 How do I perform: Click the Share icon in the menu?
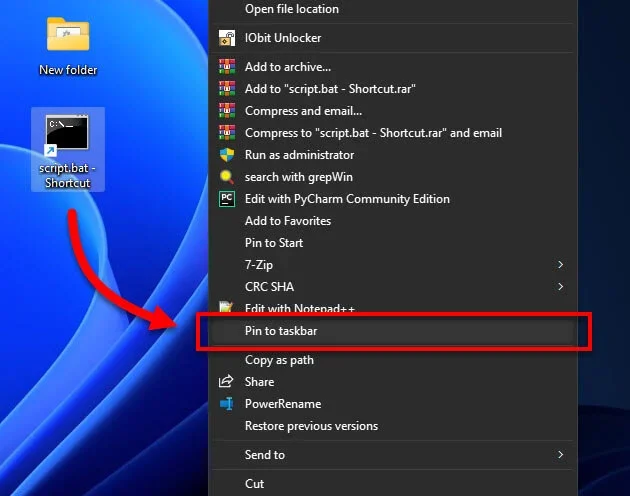(227, 382)
